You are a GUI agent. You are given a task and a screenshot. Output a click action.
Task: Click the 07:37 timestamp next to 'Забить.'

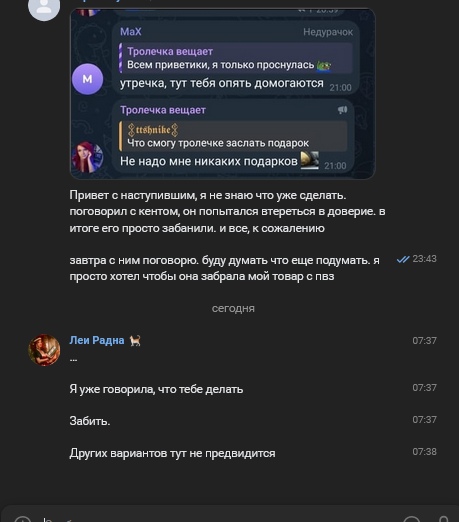pyautogui.click(x=424, y=420)
